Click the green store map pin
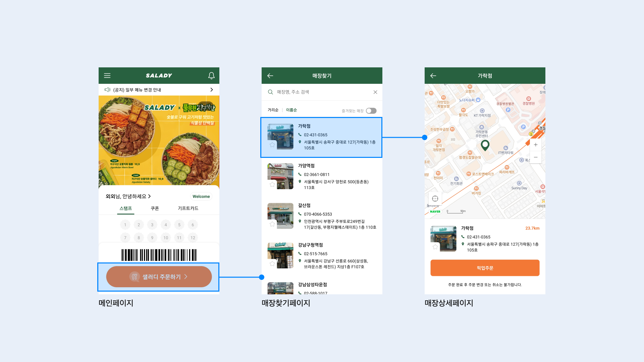Image resolution: width=644 pixels, height=362 pixels. 485,145
